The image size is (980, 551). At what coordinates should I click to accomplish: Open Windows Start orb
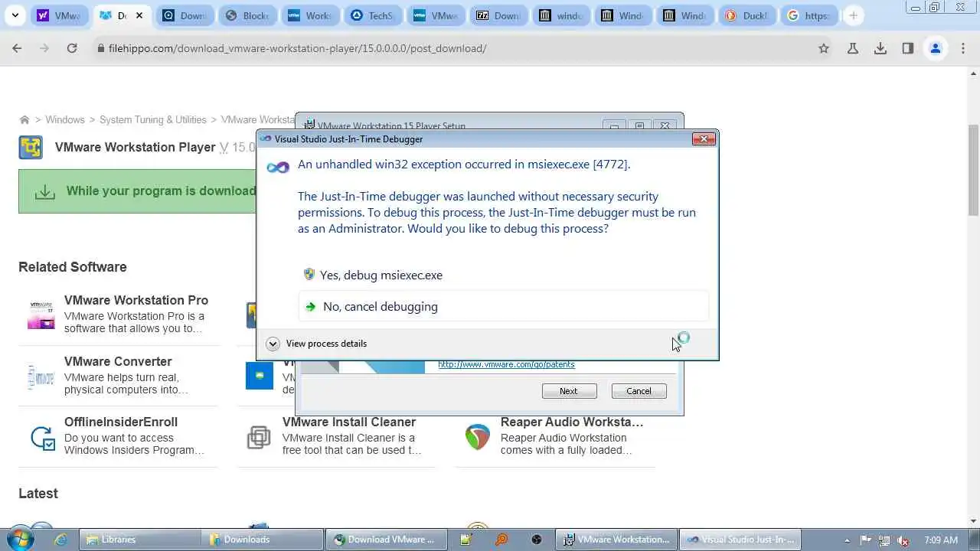pos(21,539)
